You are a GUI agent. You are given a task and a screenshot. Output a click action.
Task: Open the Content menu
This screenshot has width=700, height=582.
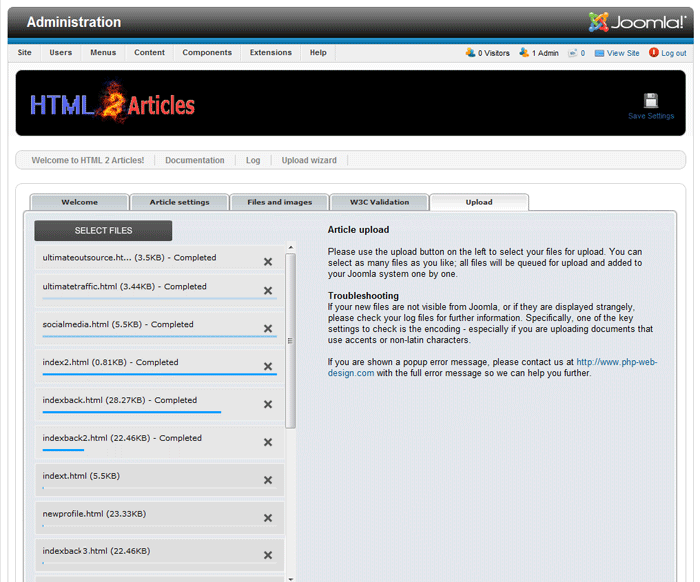pos(150,53)
